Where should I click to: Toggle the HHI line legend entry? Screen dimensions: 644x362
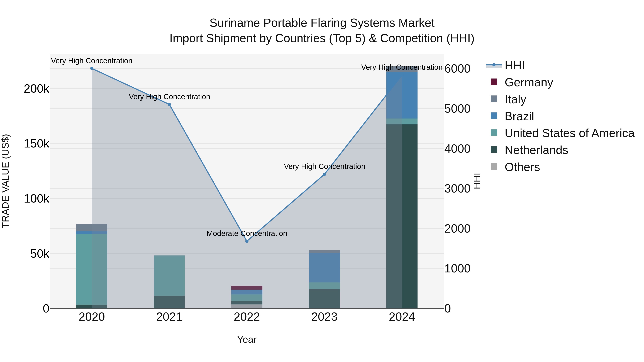click(x=505, y=65)
